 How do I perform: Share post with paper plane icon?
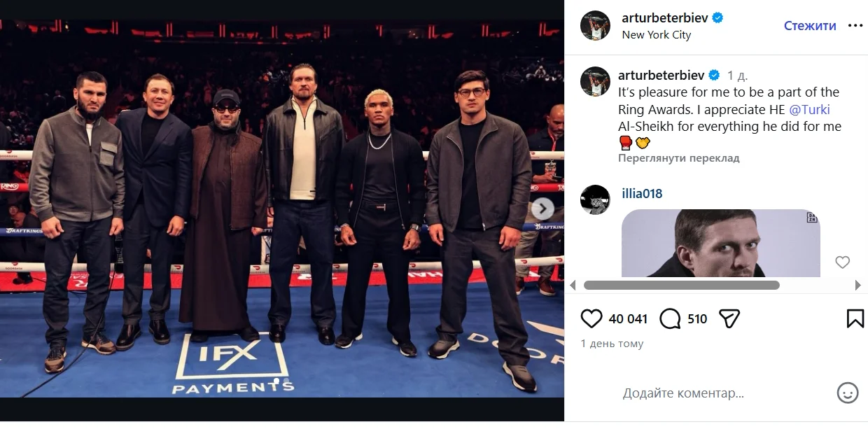coord(729,319)
